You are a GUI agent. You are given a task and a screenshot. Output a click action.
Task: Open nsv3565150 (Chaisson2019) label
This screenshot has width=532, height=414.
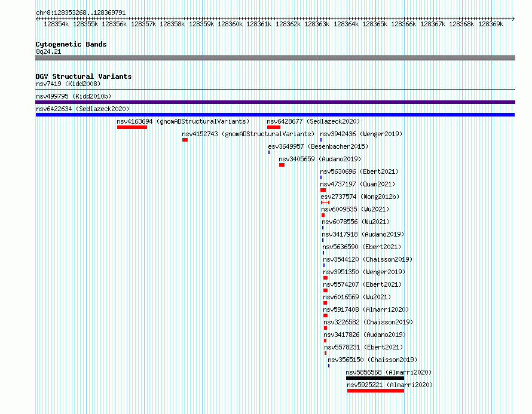pyautogui.click(x=372, y=360)
